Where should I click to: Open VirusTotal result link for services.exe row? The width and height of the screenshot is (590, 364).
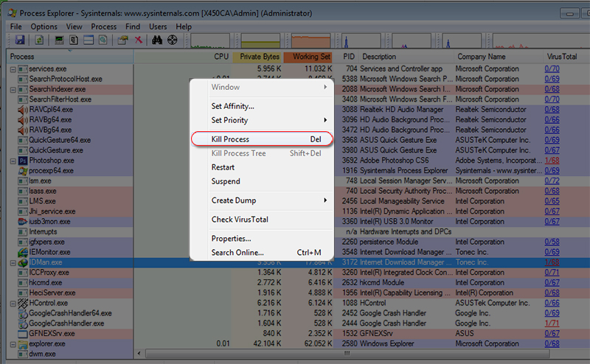[x=552, y=69]
